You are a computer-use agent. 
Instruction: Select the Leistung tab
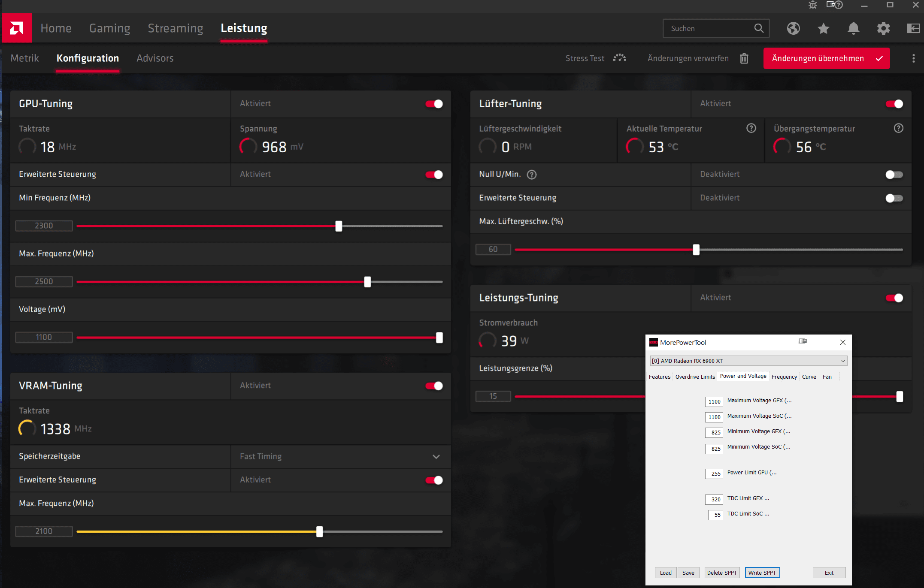tap(244, 28)
